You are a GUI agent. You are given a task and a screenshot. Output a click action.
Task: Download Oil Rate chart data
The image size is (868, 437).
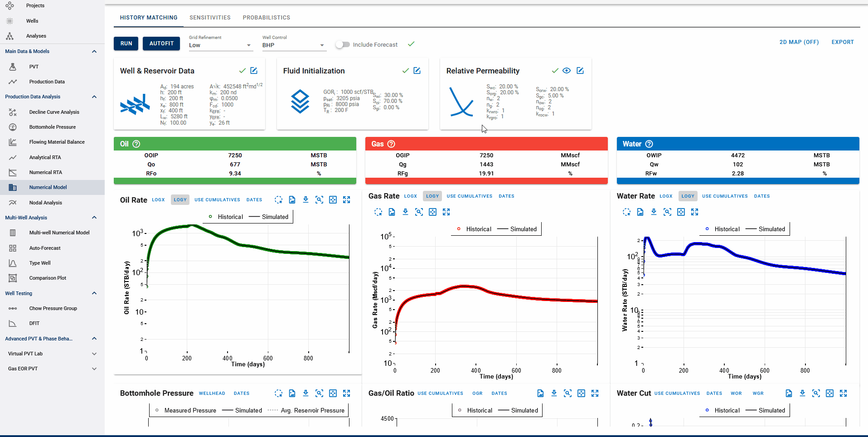pyautogui.click(x=305, y=200)
